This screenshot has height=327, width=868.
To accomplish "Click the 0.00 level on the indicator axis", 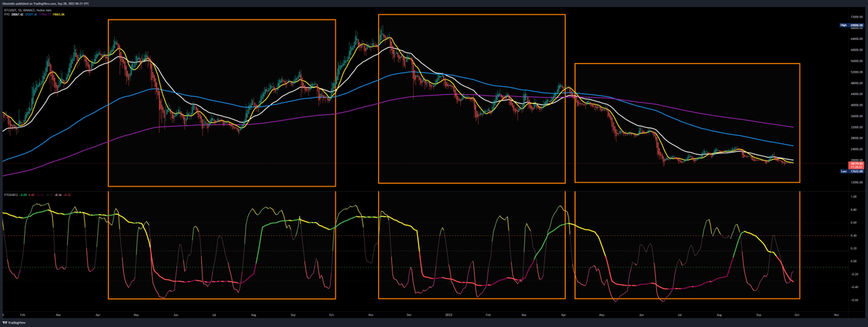I will [855, 261].
